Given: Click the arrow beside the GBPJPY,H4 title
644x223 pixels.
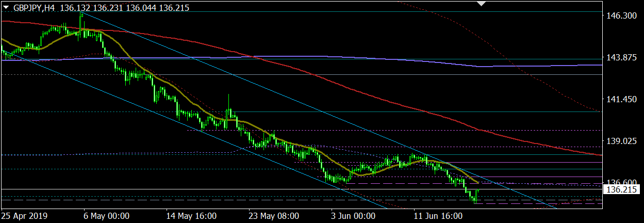Looking at the screenshot, I should (6, 8).
